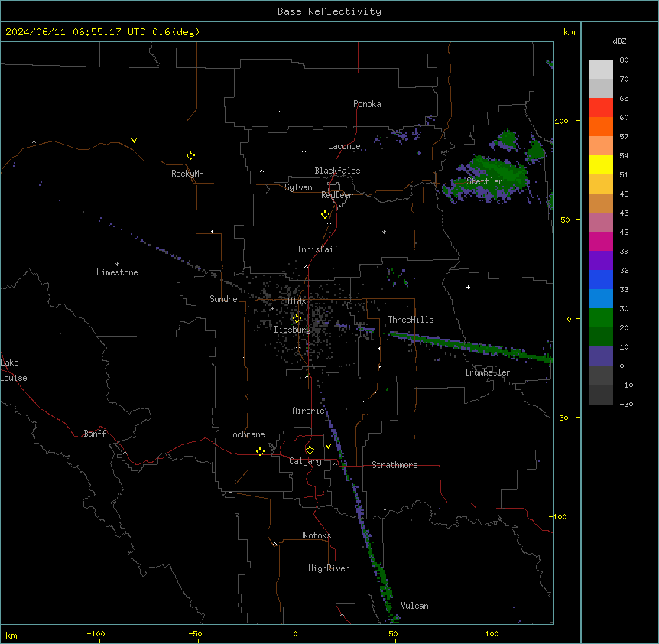Pick the purple 36-39 dBZ legend swatch
The image size is (659, 644).
[x=601, y=261]
